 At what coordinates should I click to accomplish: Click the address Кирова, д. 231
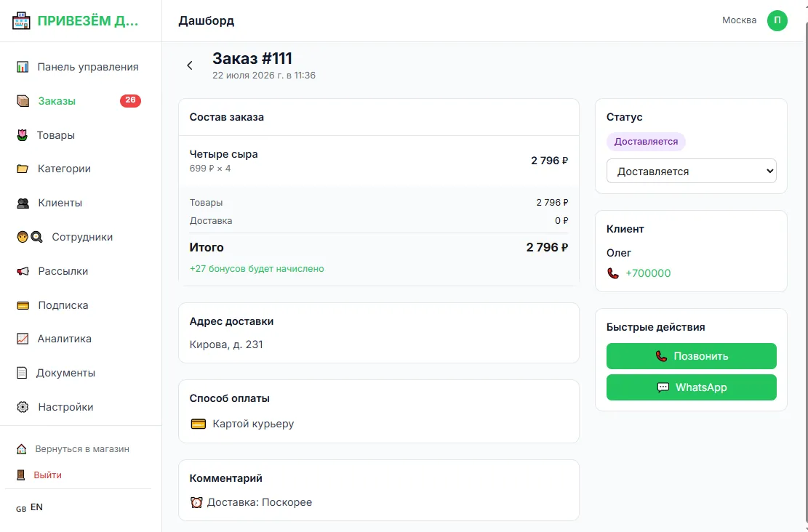pos(226,344)
